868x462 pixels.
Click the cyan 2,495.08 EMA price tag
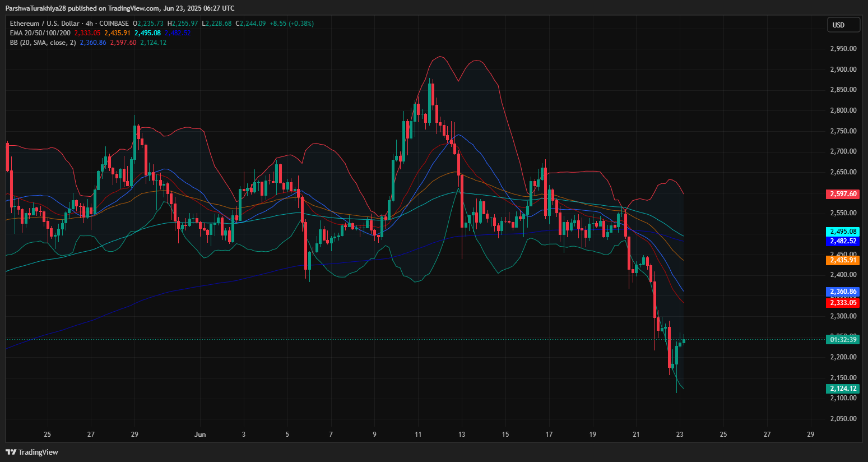(x=843, y=231)
